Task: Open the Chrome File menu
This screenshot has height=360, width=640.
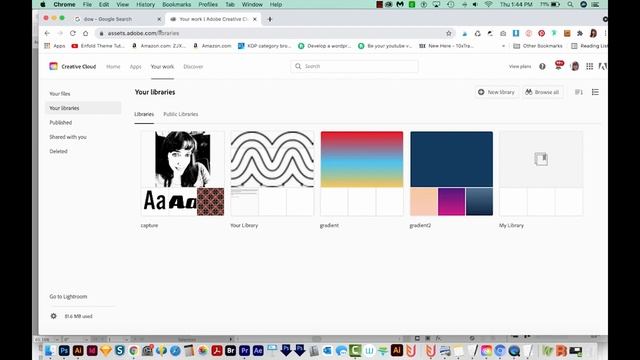Action: (87, 4)
